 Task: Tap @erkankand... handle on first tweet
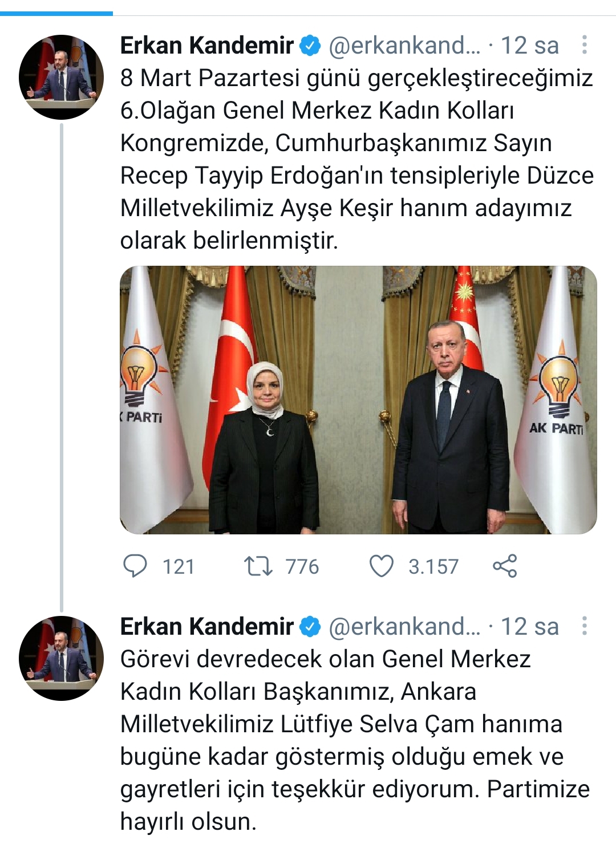pos(405,46)
